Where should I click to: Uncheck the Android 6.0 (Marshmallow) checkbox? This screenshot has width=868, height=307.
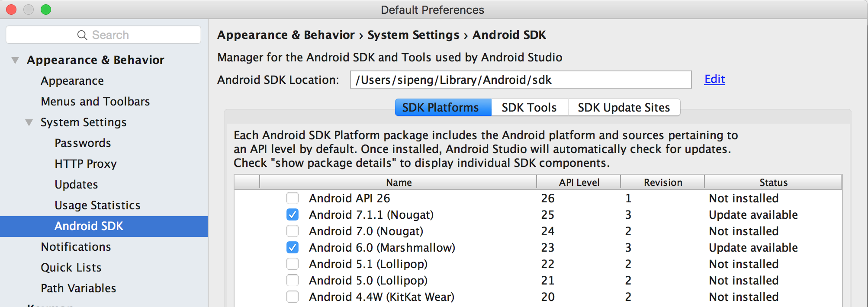point(293,248)
